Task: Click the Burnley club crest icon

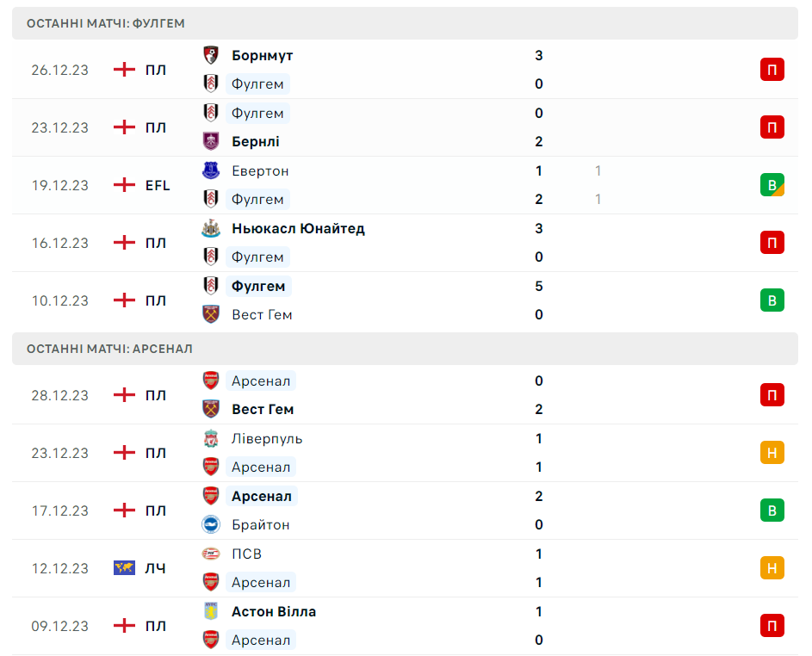Action: coord(210,141)
